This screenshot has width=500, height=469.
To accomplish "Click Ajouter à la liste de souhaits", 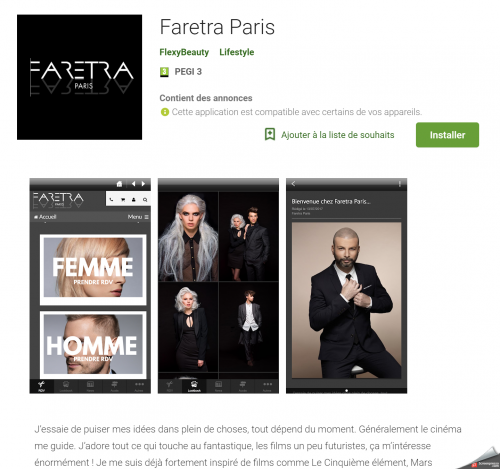I will [x=337, y=135].
